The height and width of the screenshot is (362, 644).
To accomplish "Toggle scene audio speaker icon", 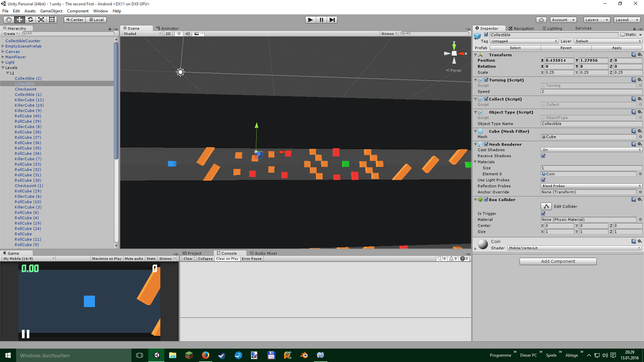I will coord(187,34).
